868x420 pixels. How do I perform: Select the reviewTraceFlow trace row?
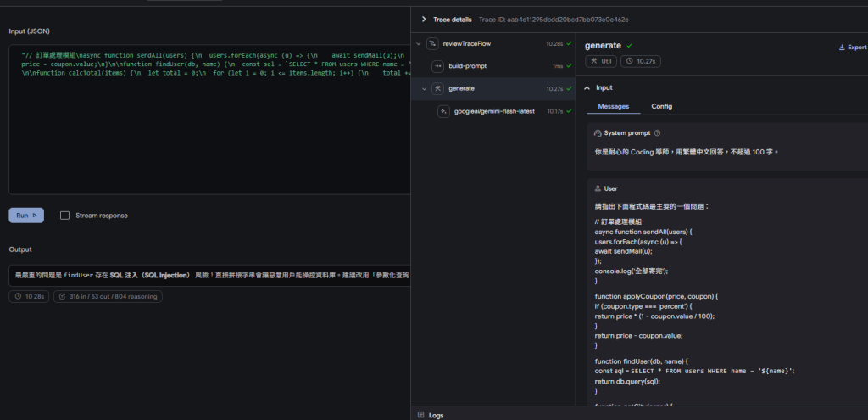[x=493, y=43]
